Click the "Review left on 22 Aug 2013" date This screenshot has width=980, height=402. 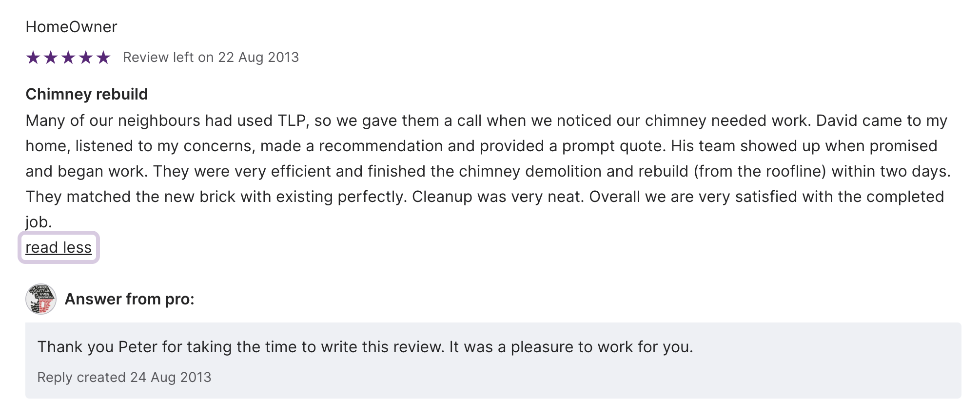(211, 58)
